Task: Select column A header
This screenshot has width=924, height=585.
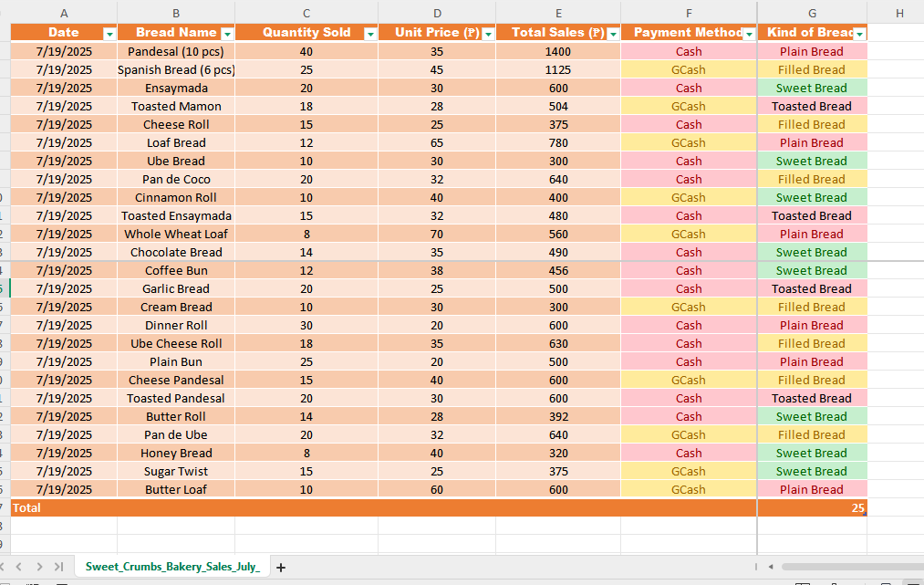Action: point(64,13)
